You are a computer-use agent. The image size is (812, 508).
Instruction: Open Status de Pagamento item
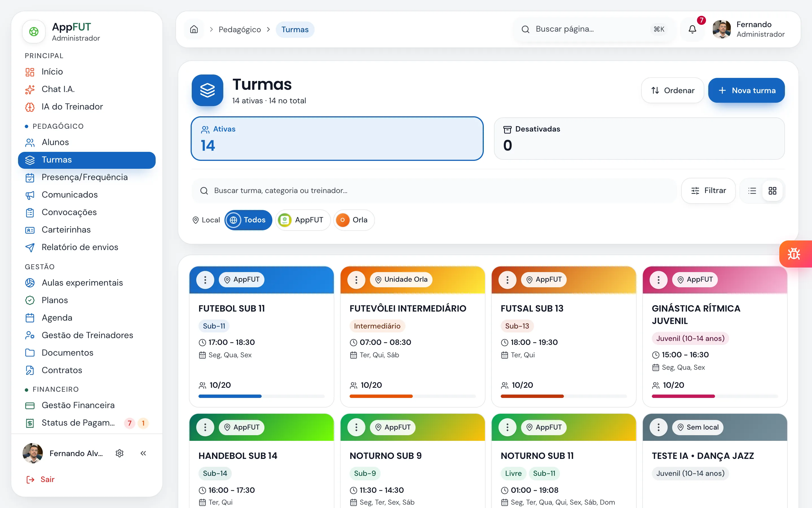tap(87, 423)
